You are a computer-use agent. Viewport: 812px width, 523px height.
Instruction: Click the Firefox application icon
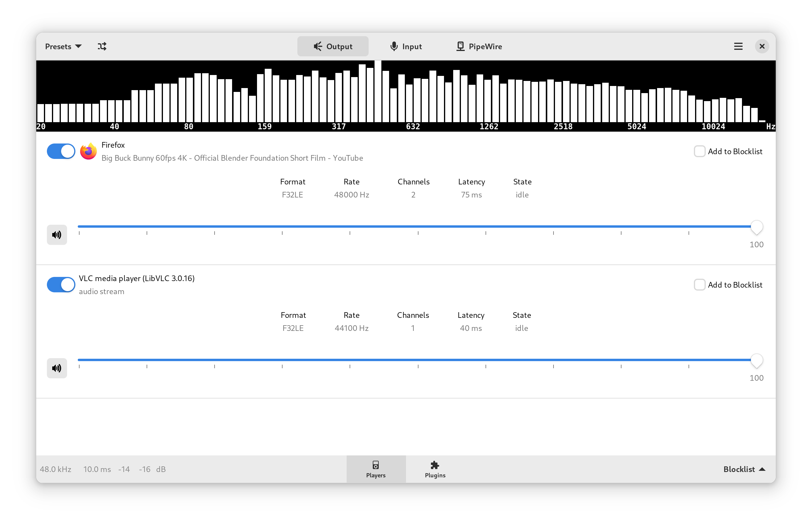[x=87, y=151]
